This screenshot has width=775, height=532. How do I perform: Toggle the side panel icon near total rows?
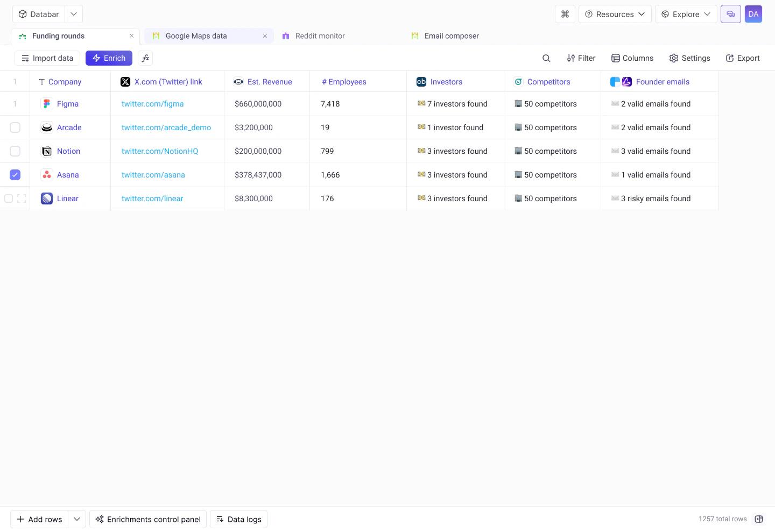click(759, 519)
